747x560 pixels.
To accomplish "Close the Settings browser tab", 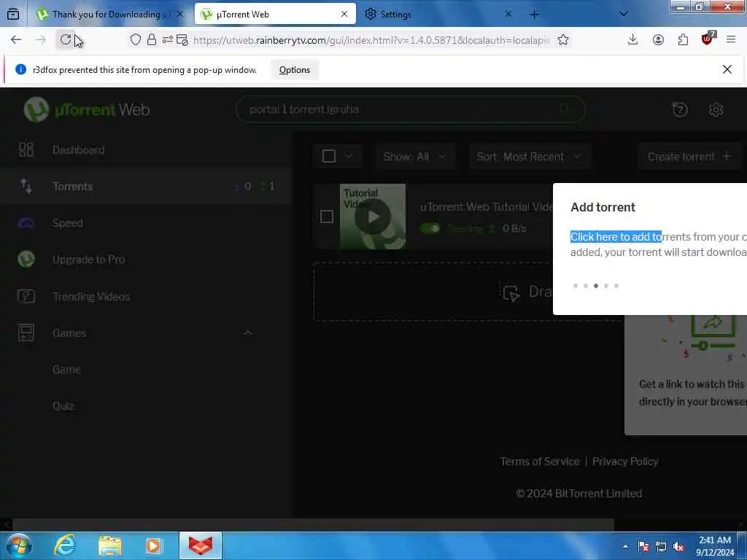I will point(508,15).
